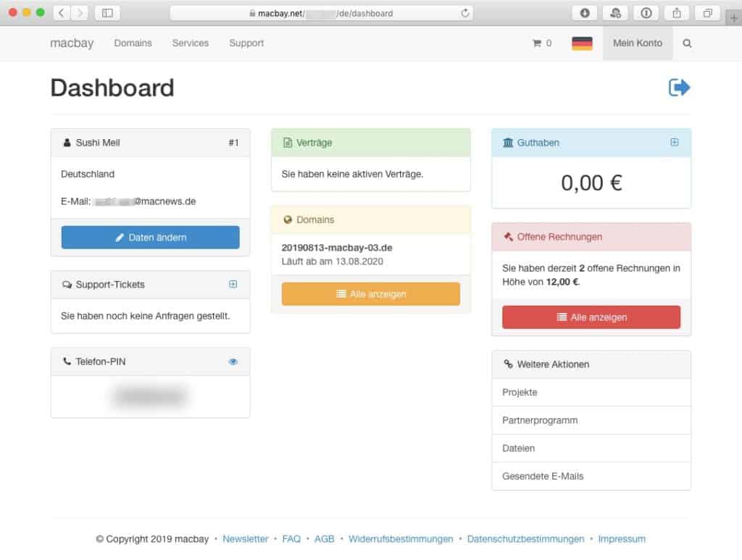Create a support ticket via the plus icon

tap(233, 284)
